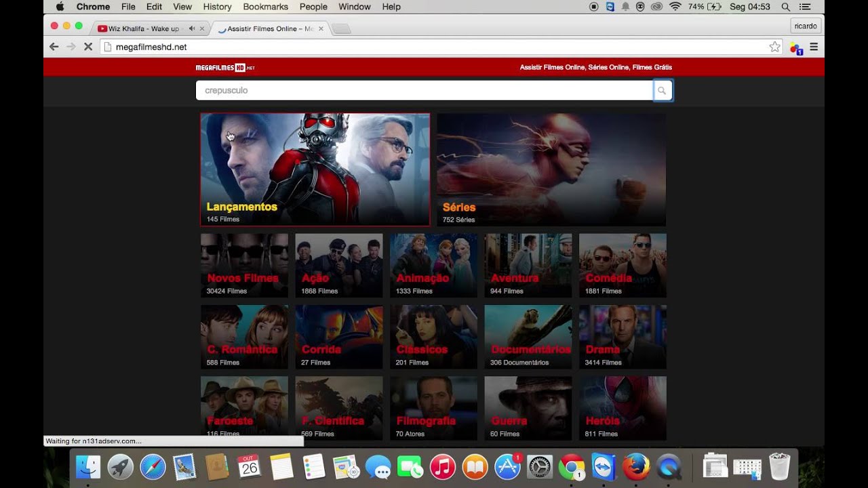Open Contacts from the dock
The width and height of the screenshot is (868, 488).
(x=217, y=467)
